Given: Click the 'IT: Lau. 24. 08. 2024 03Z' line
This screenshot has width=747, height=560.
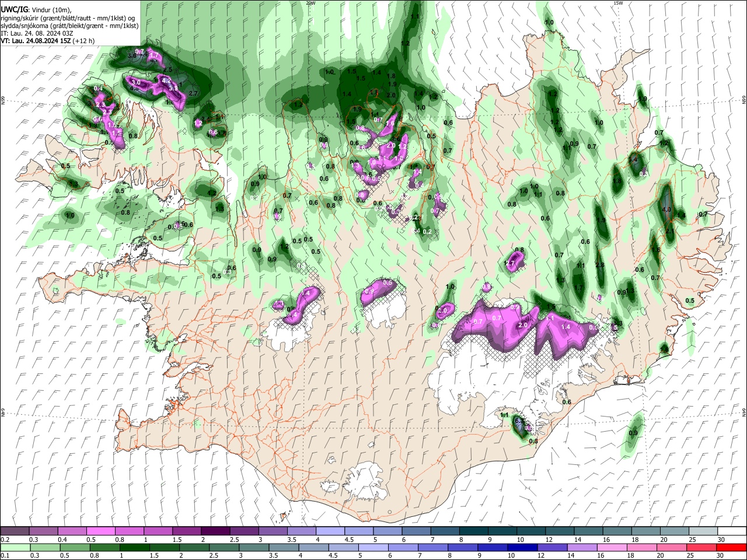Looking at the screenshot, I should point(37,33).
